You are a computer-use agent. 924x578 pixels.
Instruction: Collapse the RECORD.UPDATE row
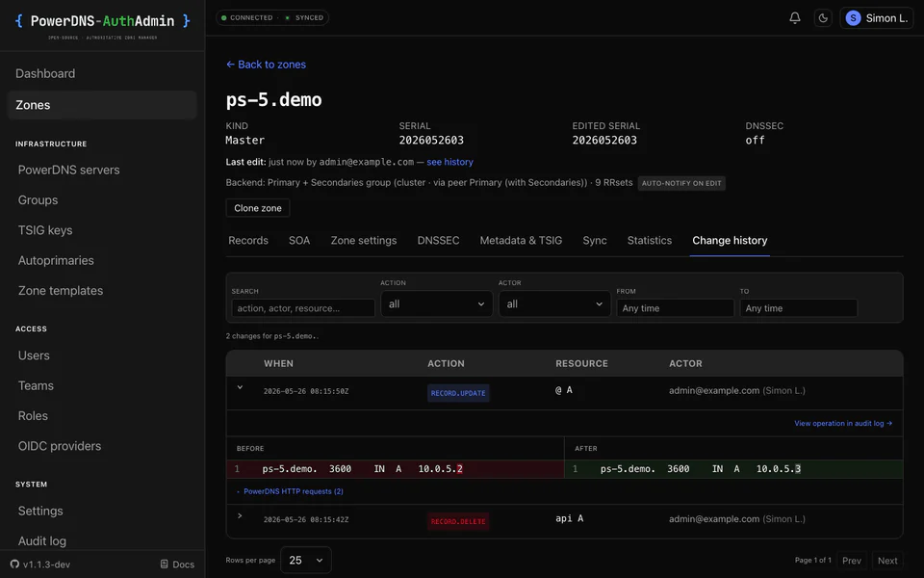coord(240,387)
